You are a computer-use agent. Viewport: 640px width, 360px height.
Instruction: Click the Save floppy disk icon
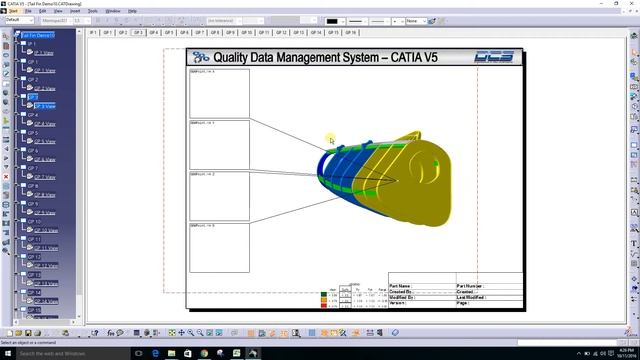pos(28,333)
